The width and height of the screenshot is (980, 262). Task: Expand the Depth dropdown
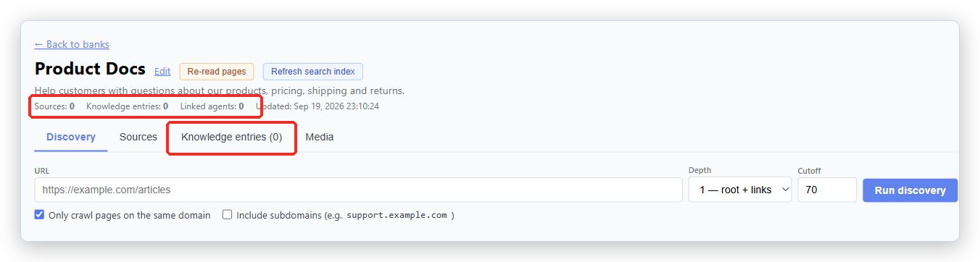click(x=740, y=190)
